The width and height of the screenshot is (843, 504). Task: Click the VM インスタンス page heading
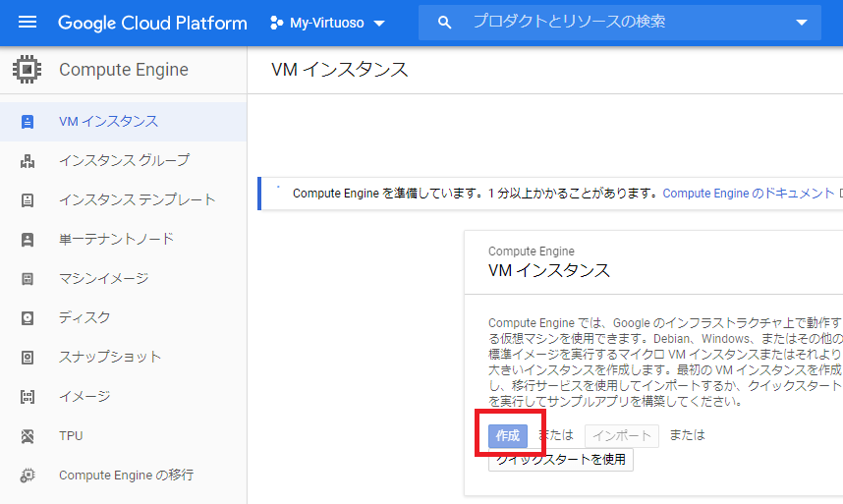pos(340,70)
